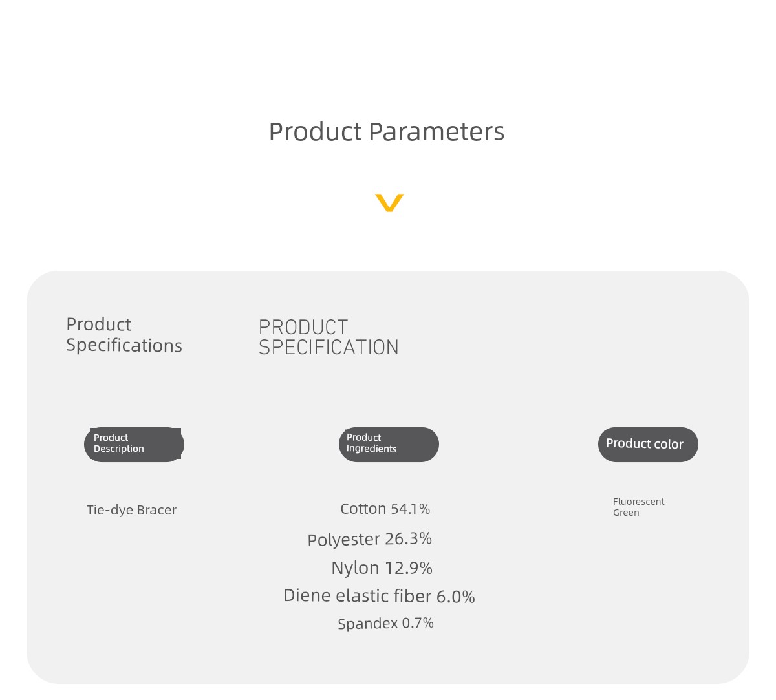
Task: Click the word Ingredients in the pill
Action: tap(372, 449)
